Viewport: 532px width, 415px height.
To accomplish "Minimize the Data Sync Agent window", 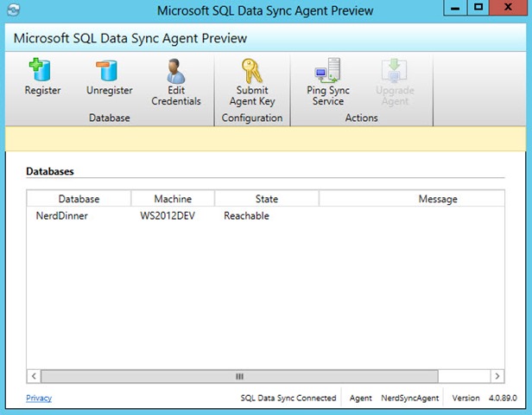I will (455, 8).
